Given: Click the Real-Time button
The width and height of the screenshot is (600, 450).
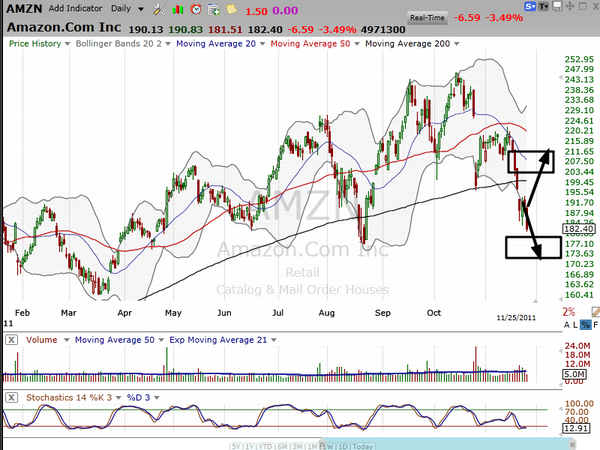Looking at the screenshot, I should [427, 18].
